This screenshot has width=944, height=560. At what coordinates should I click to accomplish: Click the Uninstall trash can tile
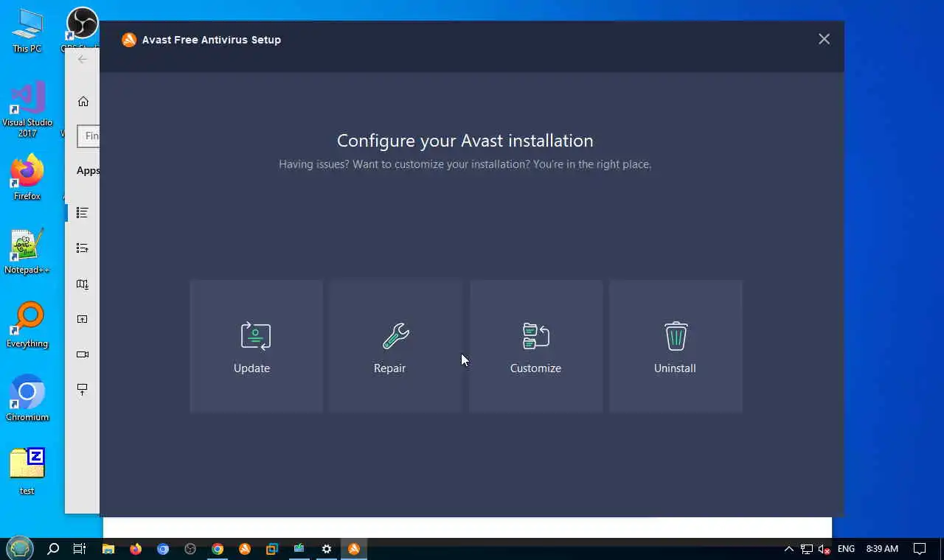[x=676, y=346]
